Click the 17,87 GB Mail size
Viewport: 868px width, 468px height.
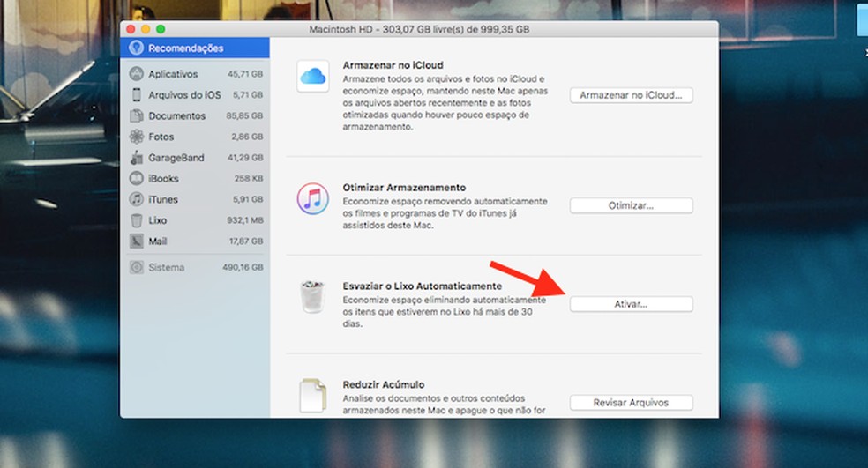click(x=246, y=241)
